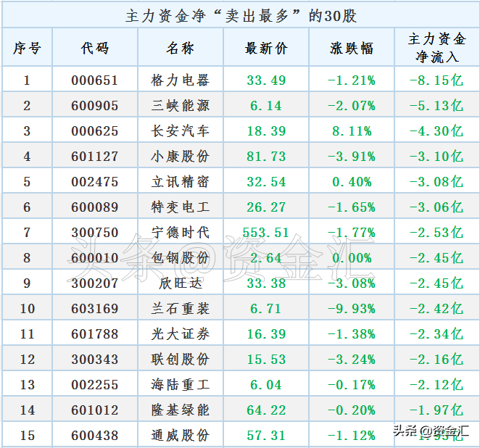The width and height of the screenshot is (480, 448).
Task: Click the change value 0.00%
Action: tap(352, 258)
